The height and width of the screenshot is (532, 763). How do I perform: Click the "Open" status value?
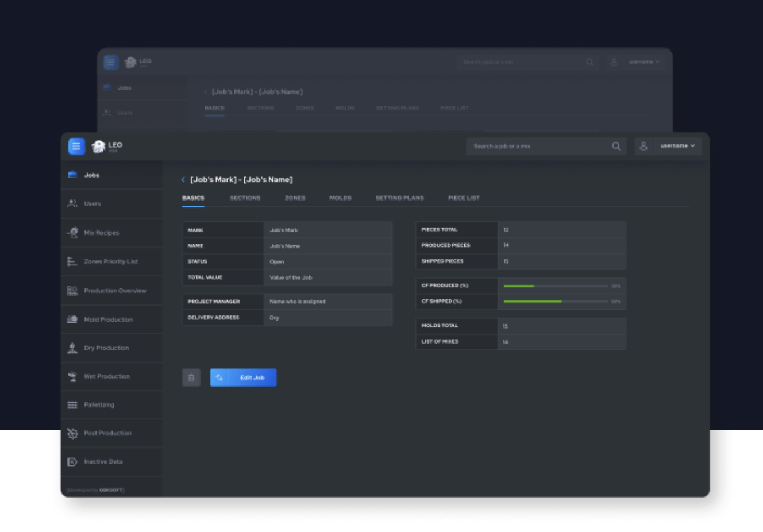coord(328,261)
